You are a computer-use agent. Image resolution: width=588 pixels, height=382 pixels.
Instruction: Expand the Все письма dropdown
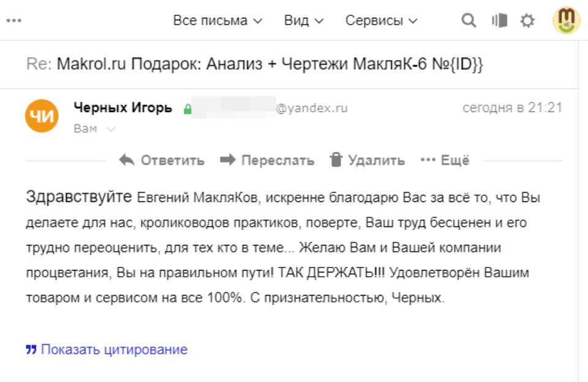coord(217,21)
